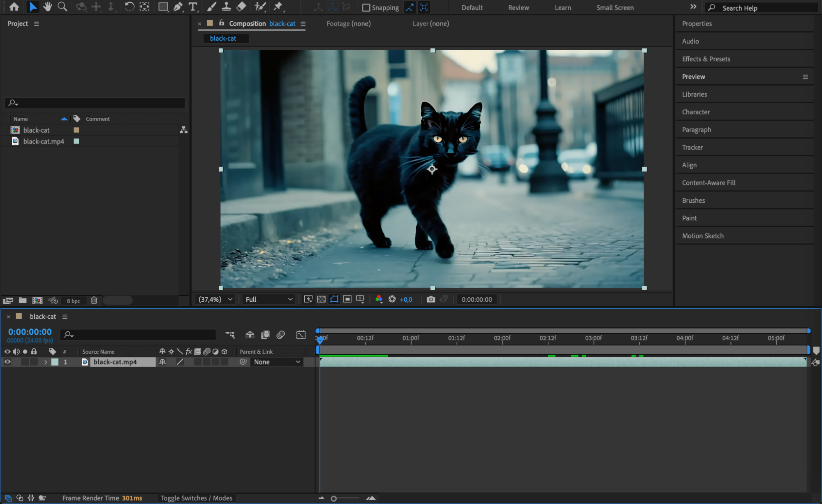Enable the Snapping checkbox
The image size is (822, 504).
click(366, 7)
